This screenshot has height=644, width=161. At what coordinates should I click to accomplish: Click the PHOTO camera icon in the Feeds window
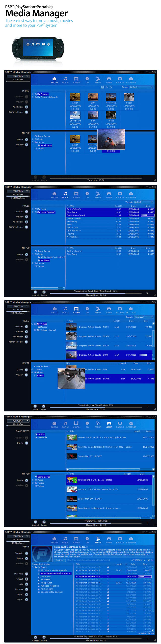tap(54, 538)
